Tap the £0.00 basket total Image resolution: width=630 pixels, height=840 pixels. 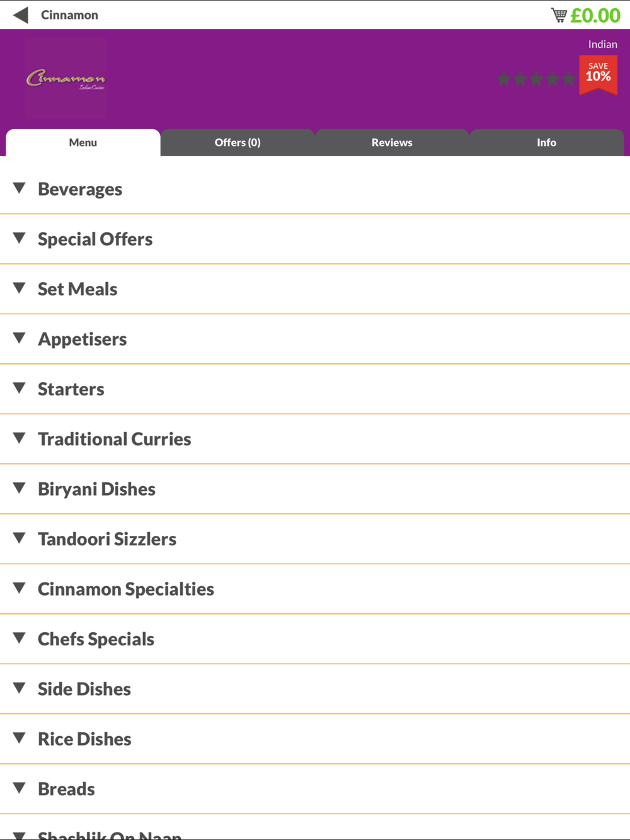(595, 15)
